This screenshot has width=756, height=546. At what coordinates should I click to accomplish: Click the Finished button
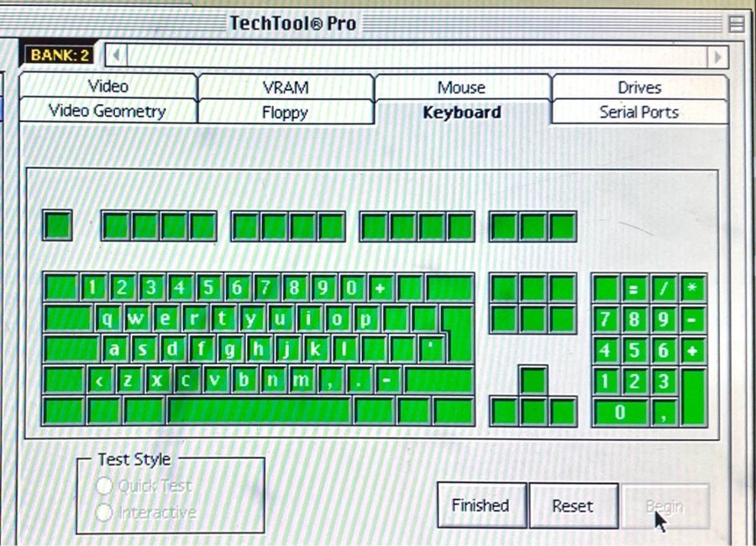[481, 505]
